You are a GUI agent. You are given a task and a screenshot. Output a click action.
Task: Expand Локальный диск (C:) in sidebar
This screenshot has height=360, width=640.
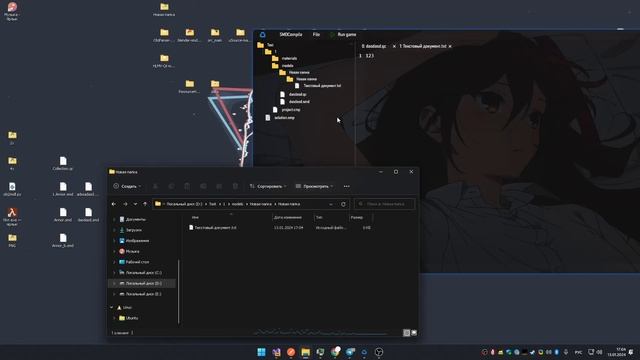tap(114, 272)
